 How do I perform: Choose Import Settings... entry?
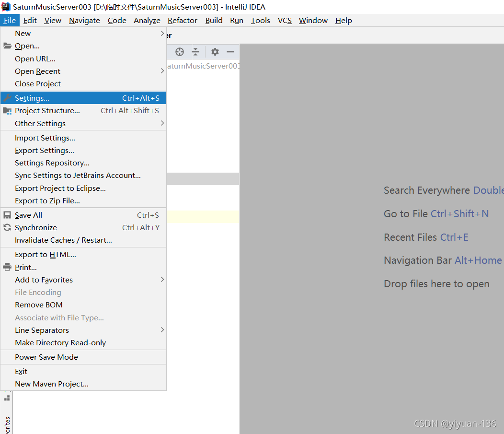(x=83, y=138)
